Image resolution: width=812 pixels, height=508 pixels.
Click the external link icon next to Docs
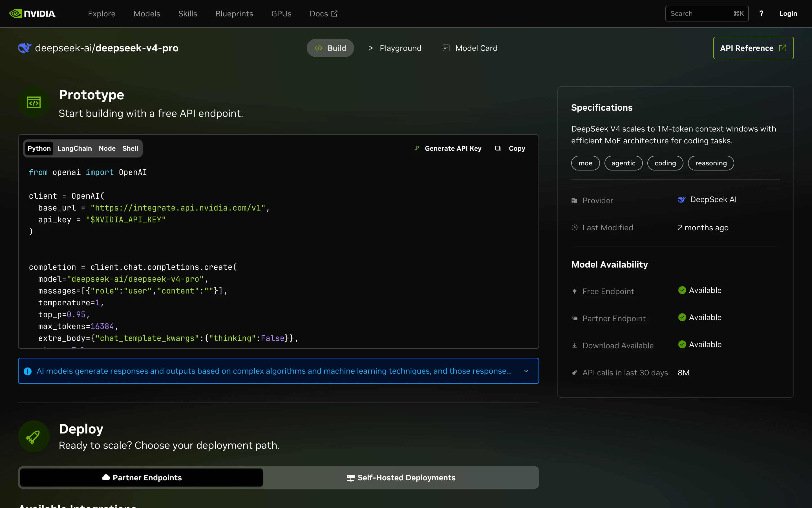pos(335,14)
